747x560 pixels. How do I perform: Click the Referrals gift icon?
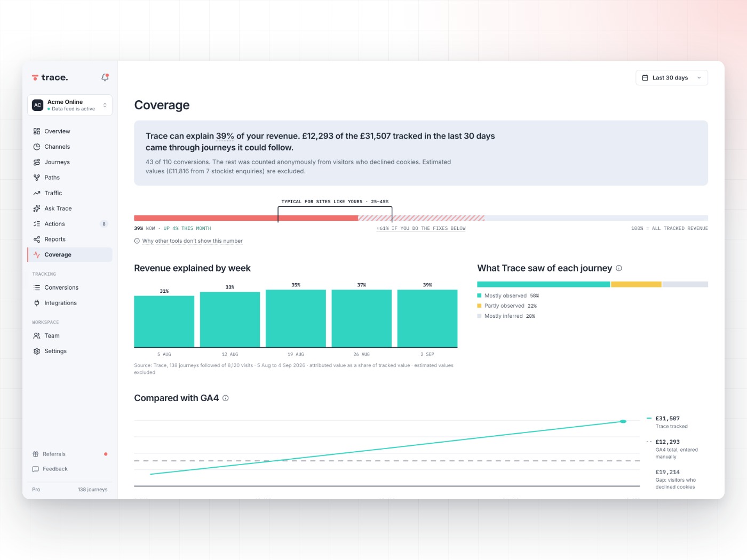pyautogui.click(x=36, y=454)
